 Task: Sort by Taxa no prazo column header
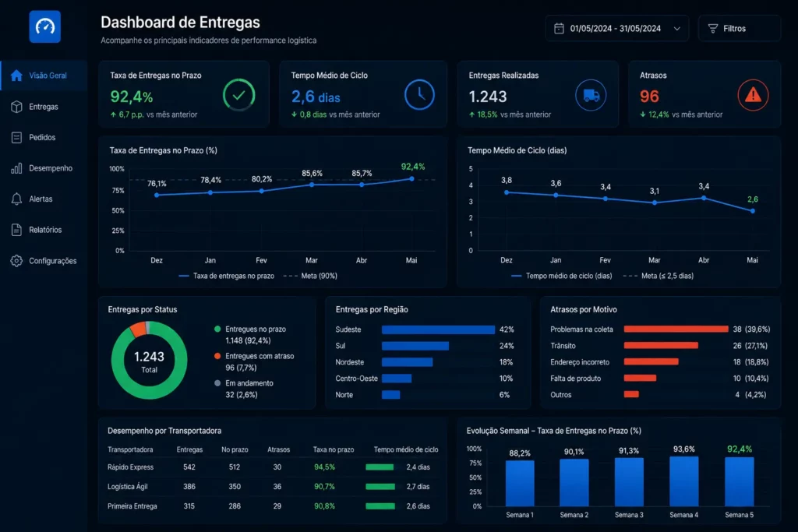(334, 449)
